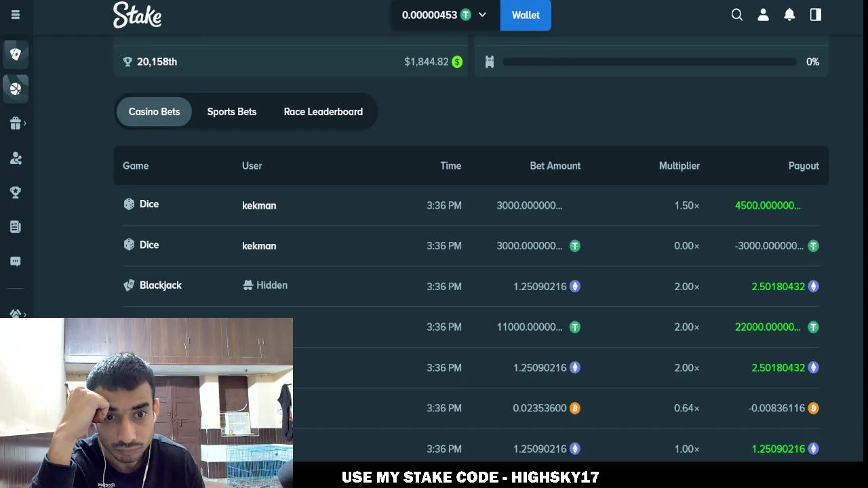Screen dimensions: 868x488
Task: Select the Casino Bets tab
Action: pyautogui.click(x=155, y=112)
